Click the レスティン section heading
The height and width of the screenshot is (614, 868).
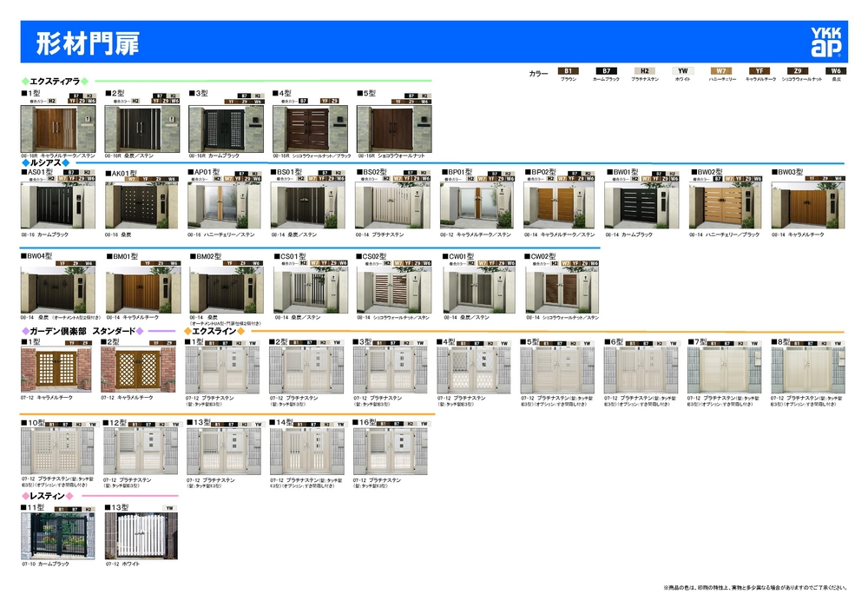[47, 496]
